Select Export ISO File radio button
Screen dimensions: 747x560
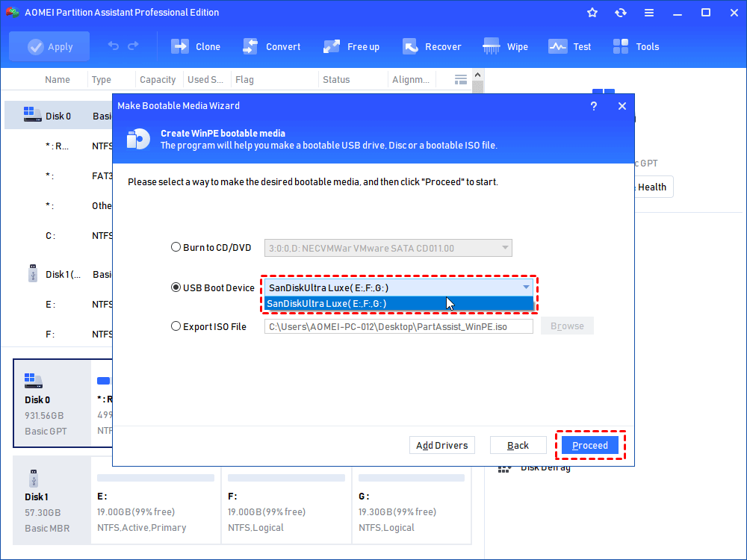point(176,326)
